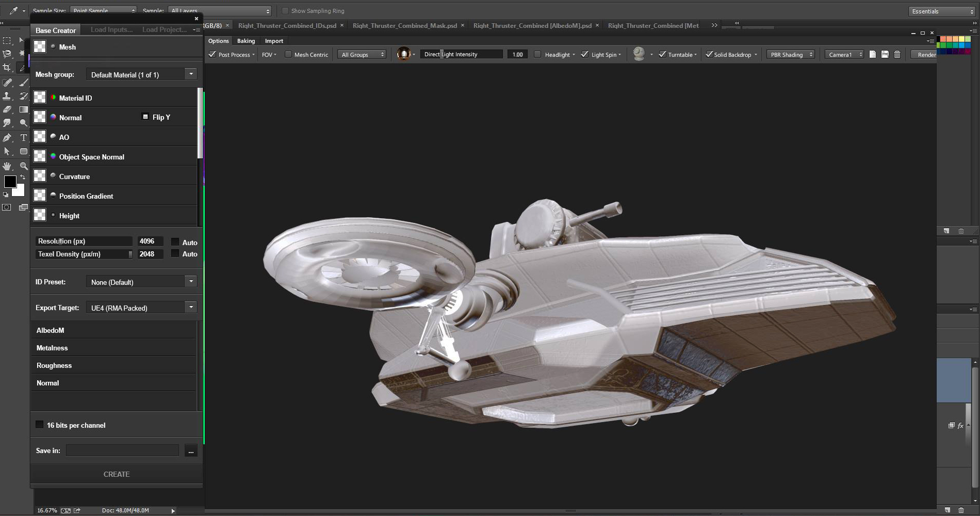Toggle the Turntable checkbox
The width and height of the screenshot is (980, 516).
coord(662,54)
